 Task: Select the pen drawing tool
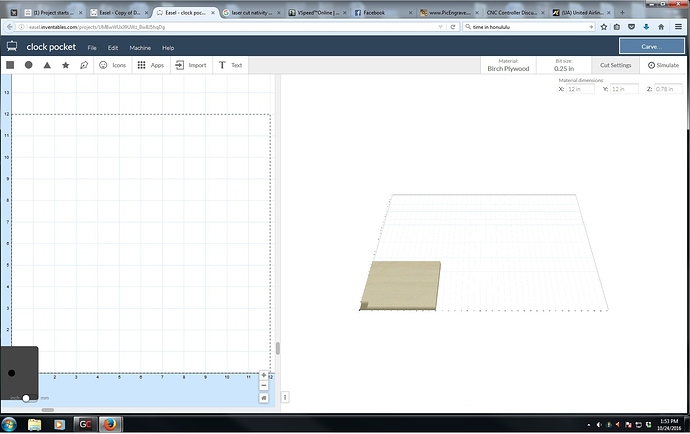(x=84, y=65)
